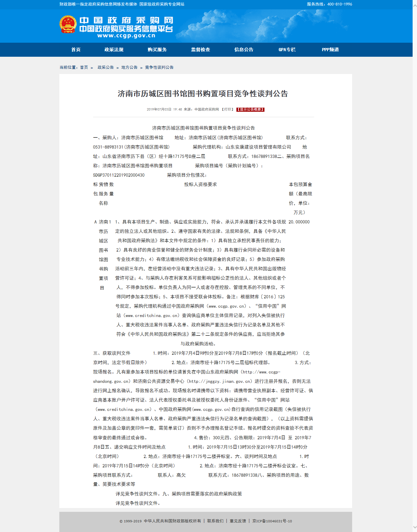Click breadcrumb link 地方公告
Screen dimensions: 417x532
click(129, 67)
